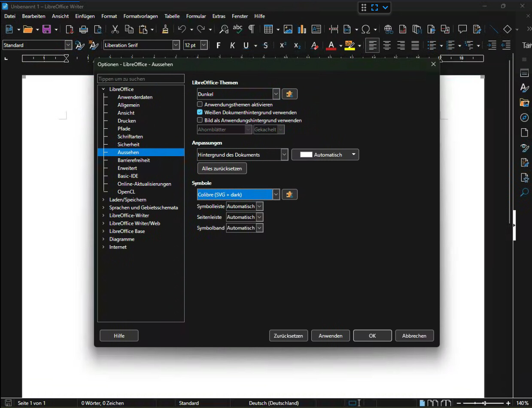Click the Undo arrow icon
Screen dimensions: 532x408
(x=182, y=29)
